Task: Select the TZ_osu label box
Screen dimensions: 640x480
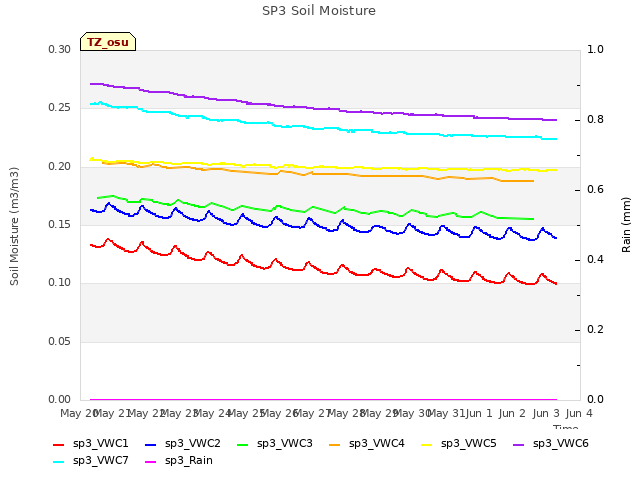Action: tap(108, 42)
